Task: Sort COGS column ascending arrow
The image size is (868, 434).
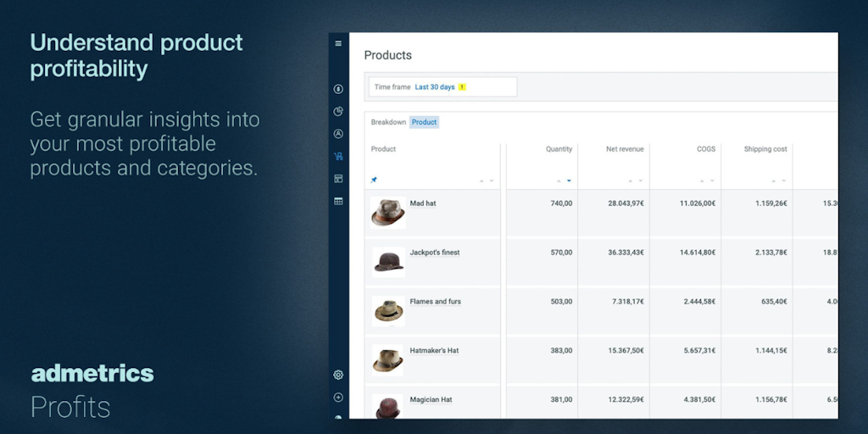Action: [x=702, y=181]
